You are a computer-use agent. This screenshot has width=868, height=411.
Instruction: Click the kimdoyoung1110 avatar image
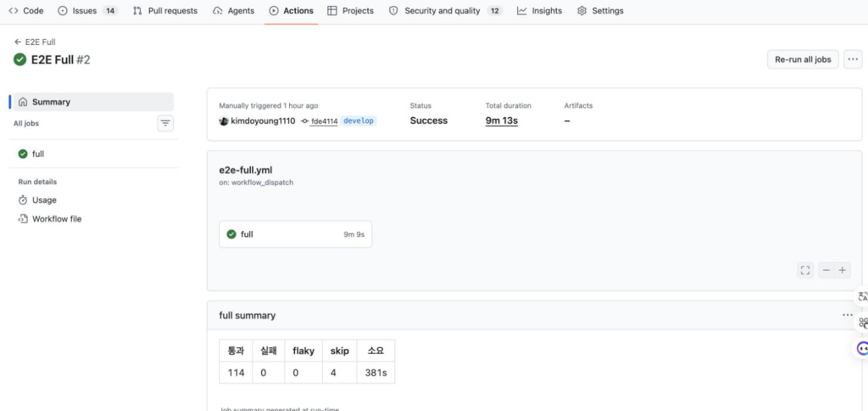point(224,121)
